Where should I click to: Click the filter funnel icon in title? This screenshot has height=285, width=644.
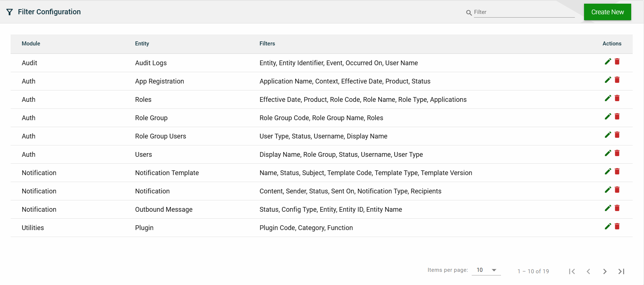[x=10, y=12]
